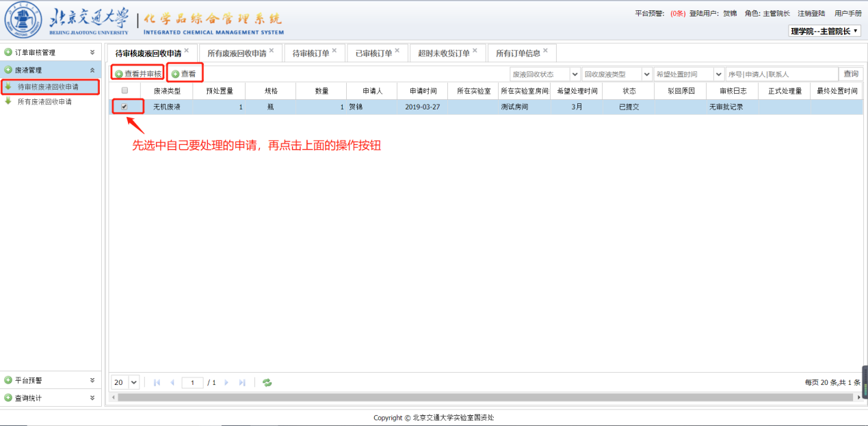This screenshot has width=868, height=426.
Task: Click the 注销登陆 link
Action: [x=811, y=13]
